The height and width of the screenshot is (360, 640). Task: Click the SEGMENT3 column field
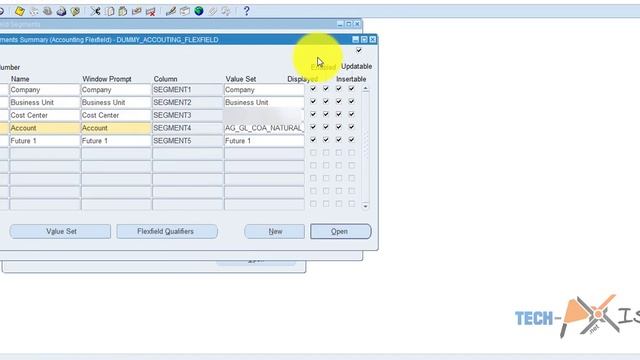188,116
